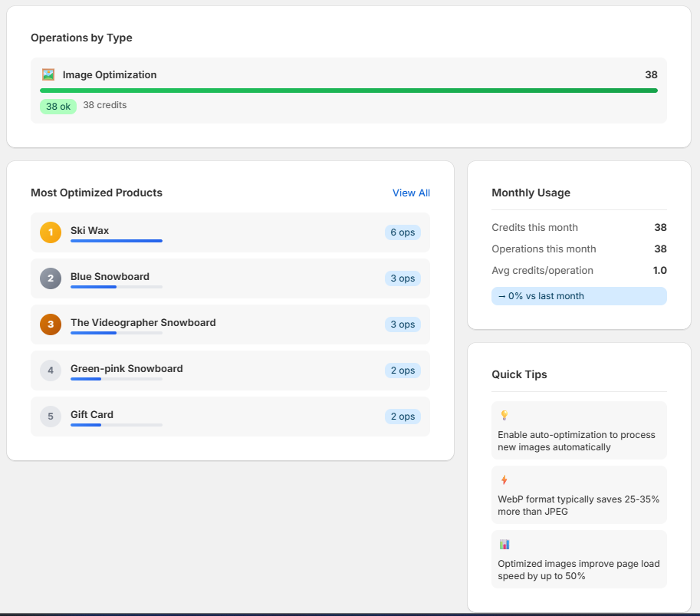Click the 1.0 average credits value
The height and width of the screenshot is (616, 700).
click(x=659, y=270)
